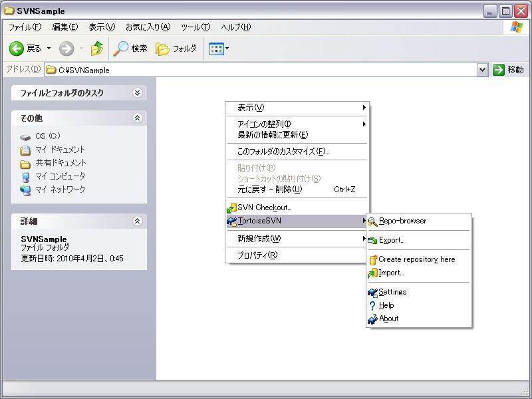The width and height of the screenshot is (532, 399).
Task: Open the ツール menu
Action: [x=196, y=27]
